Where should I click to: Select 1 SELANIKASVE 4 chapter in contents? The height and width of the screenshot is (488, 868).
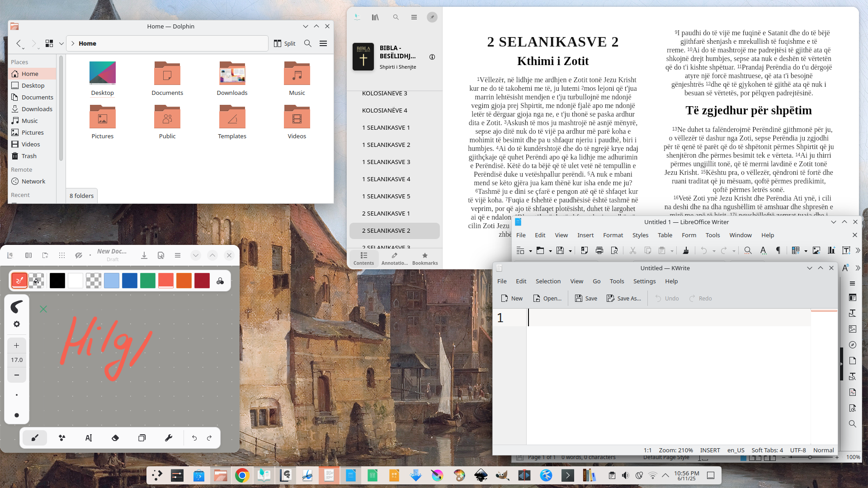[x=395, y=179]
